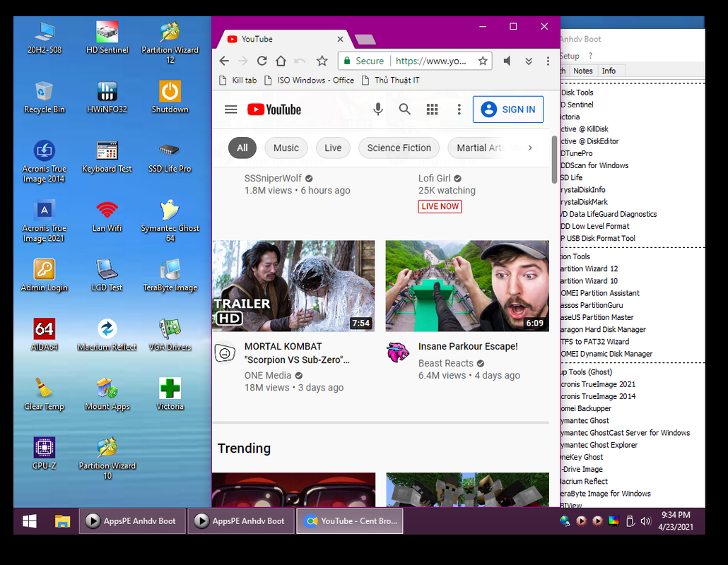
Task: Open ISO Windows - Office bookmark
Action: [309, 81]
